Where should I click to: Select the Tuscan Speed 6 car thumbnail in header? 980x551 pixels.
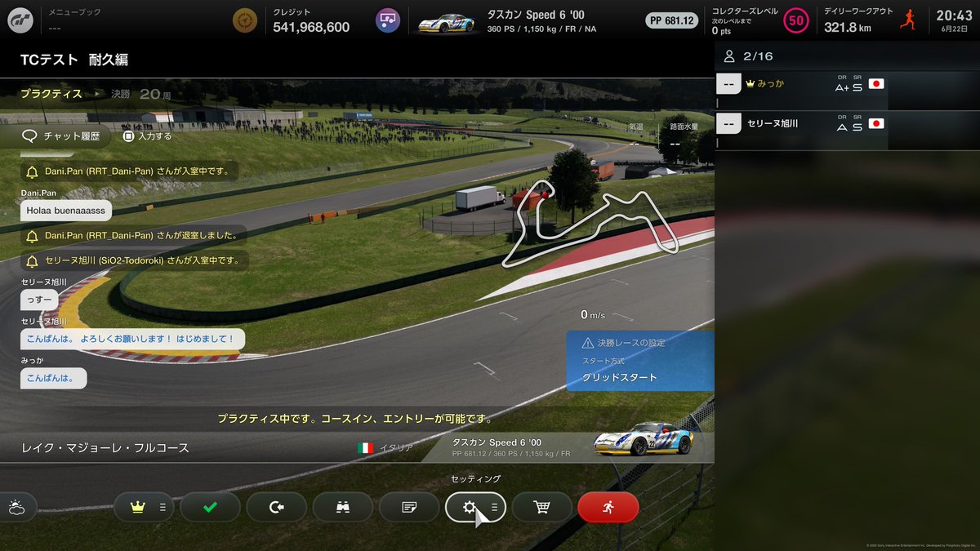(x=446, y=23)
